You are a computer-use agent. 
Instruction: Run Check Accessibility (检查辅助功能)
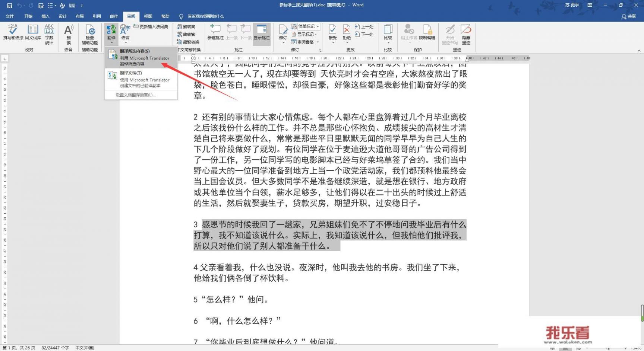click(x=90, y=34)
